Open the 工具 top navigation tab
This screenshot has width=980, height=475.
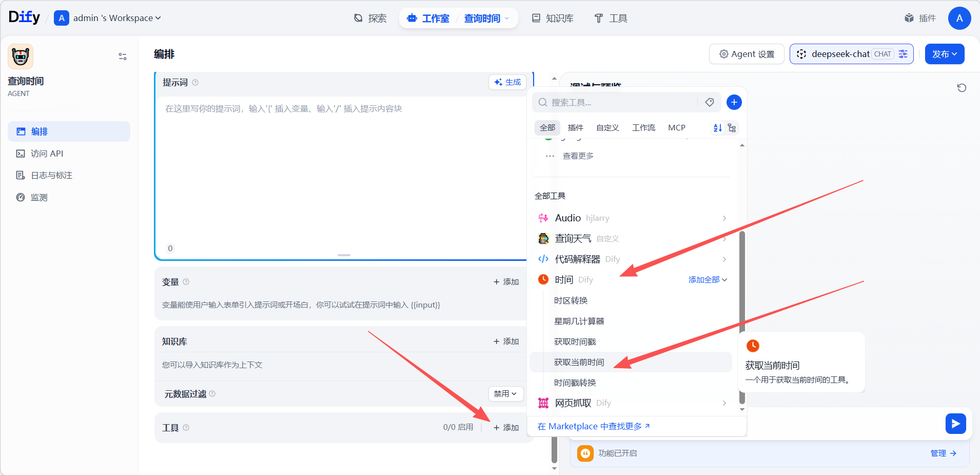(611, 18)
